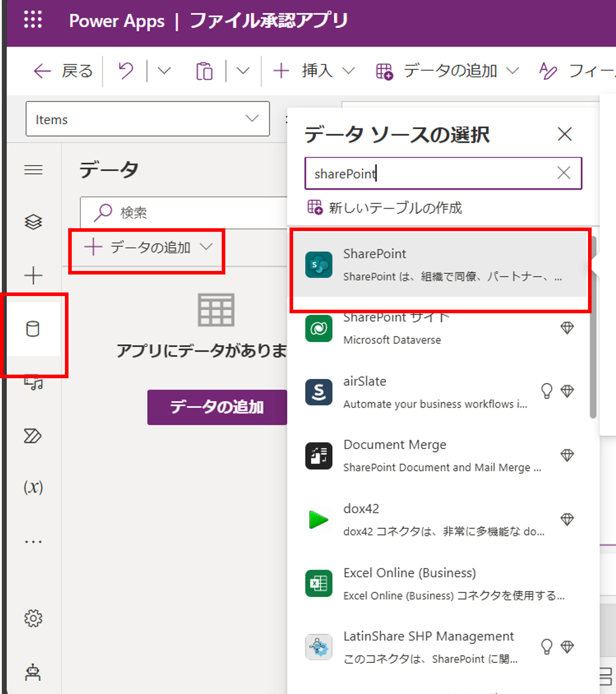616x694 pixels.
Task: Open the Insert plus icon in left rail
Action: click(33, 276)
